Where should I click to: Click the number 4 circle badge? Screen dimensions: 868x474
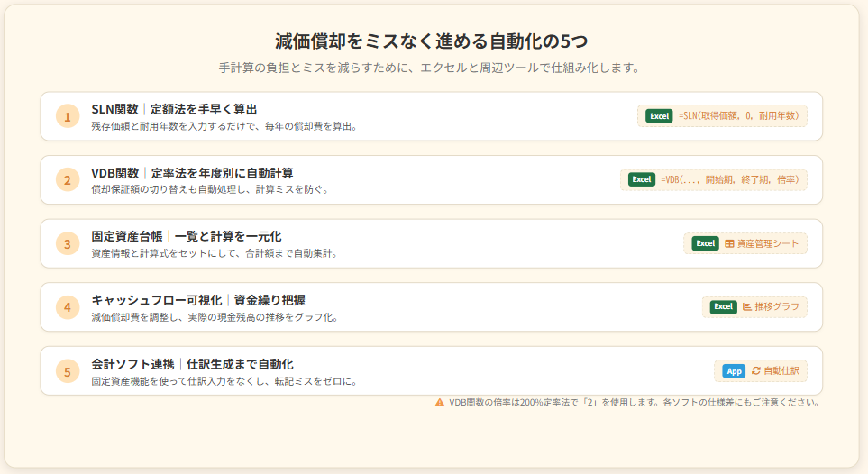(68, 307)
